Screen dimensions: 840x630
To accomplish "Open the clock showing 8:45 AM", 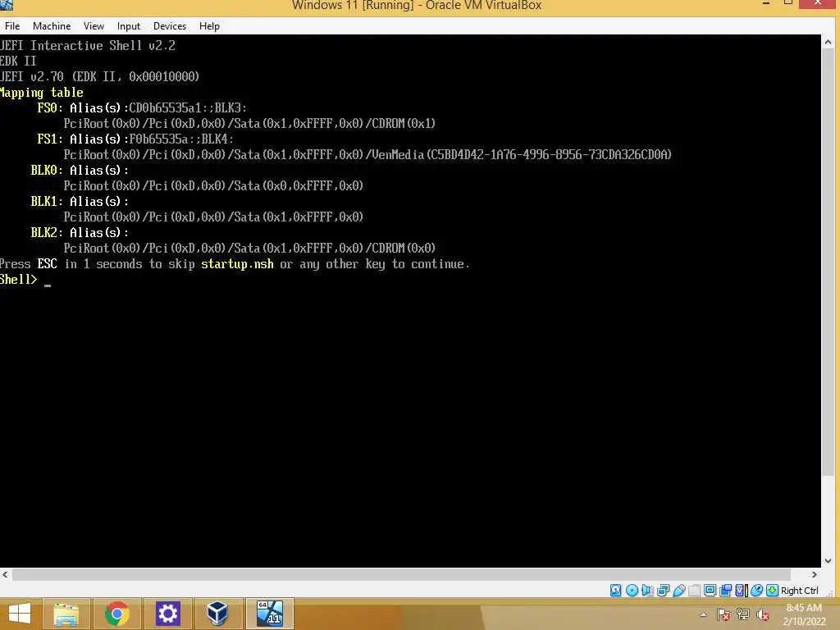I will click(x=804, y=614).
